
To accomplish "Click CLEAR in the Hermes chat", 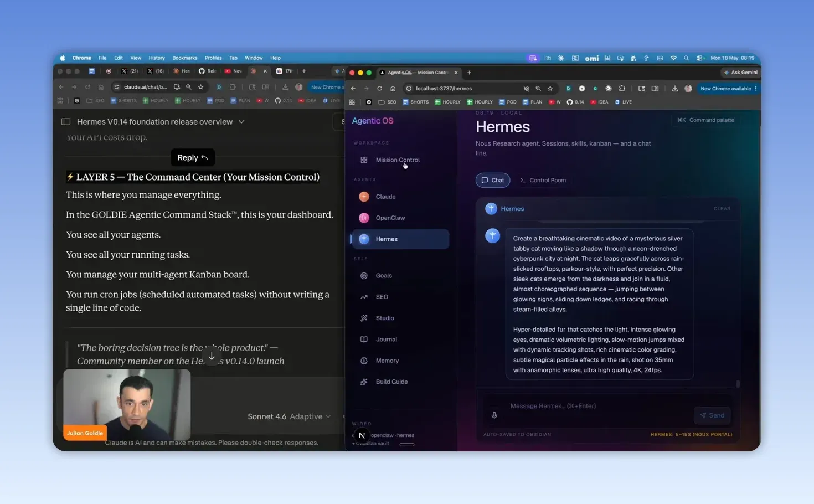I will 722,209.
